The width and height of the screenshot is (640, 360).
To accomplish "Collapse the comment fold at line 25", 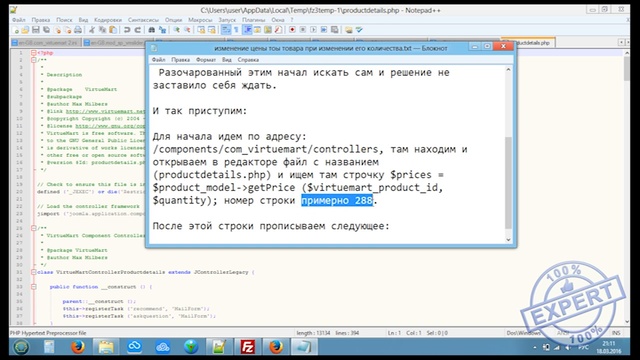I will tap(34, 228).
